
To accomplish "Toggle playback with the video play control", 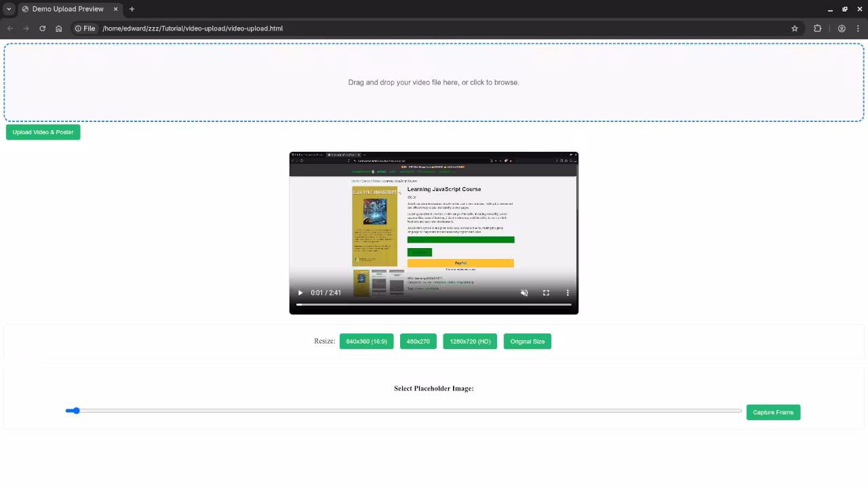I will click(300, 292).
